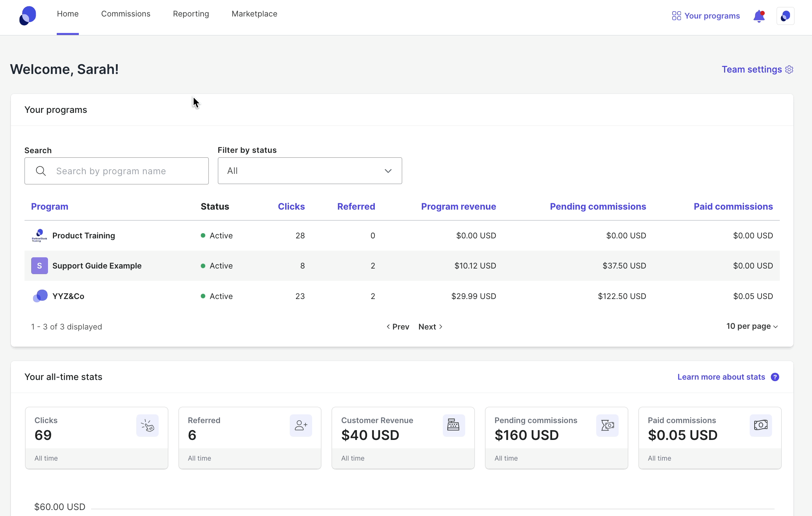
Task: Click the Status column header
Action: pyautogui.click(x=215, y=206)
